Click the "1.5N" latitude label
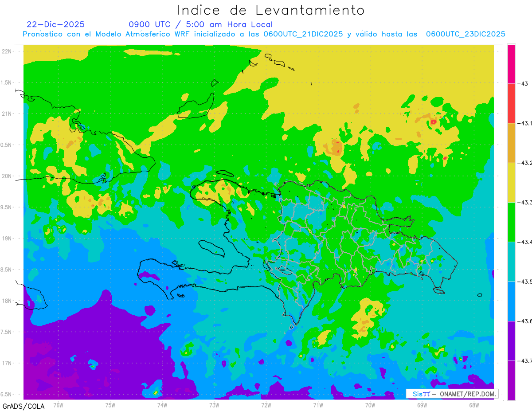This screenshot has width=532, height=411. (x=7, y=82)
